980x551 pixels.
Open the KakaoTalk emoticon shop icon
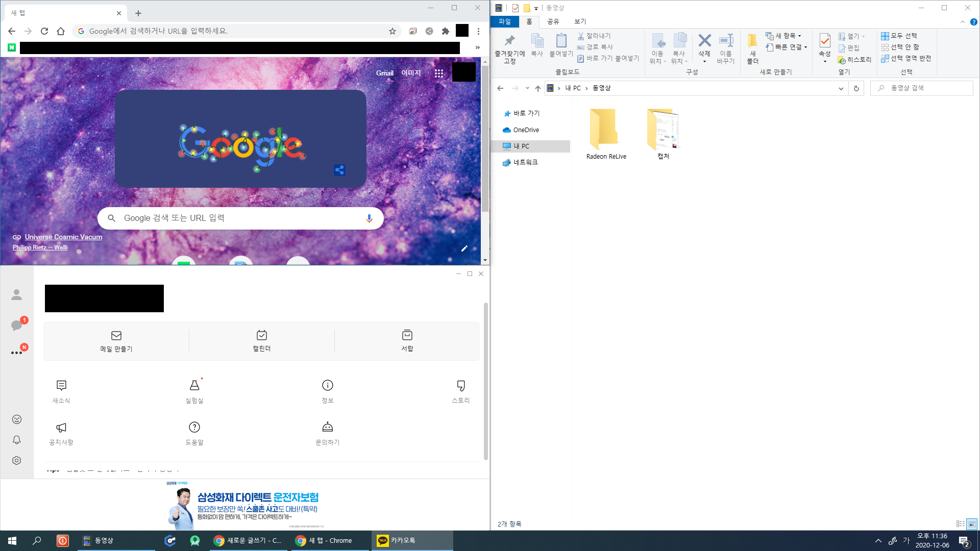(x=16, y=419)
